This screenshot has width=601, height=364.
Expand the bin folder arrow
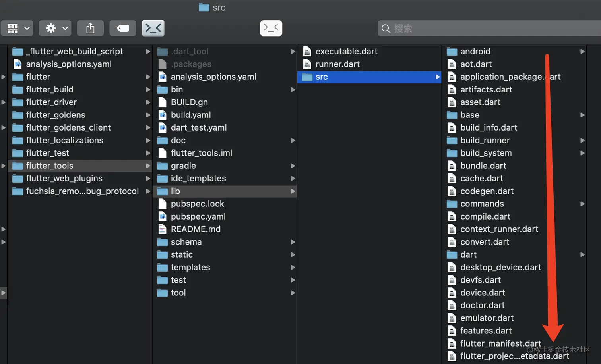[x=293, y=90]
